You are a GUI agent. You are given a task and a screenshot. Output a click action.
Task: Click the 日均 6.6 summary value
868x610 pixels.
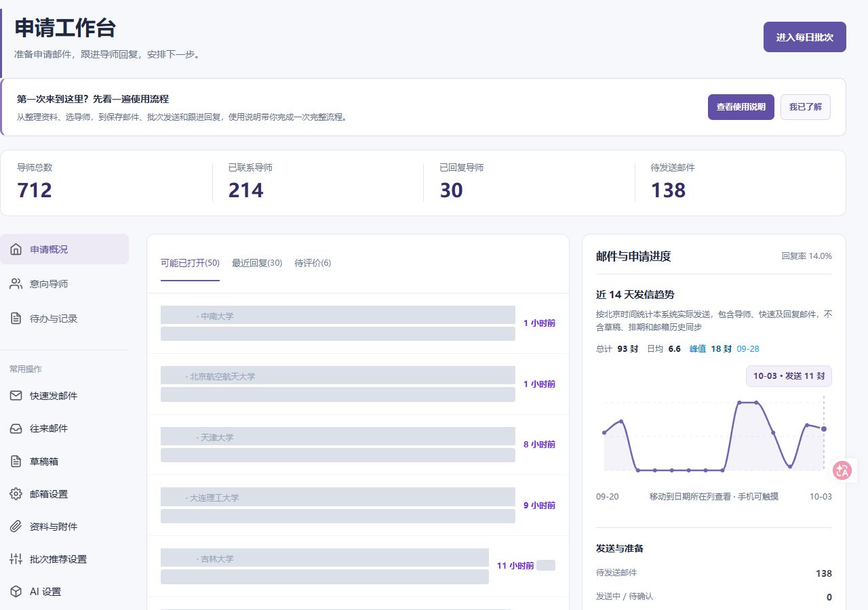click(664, 349)
